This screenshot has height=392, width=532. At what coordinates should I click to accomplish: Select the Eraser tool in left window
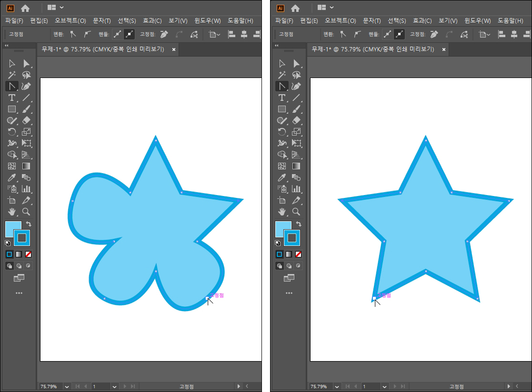pos(26,120)
